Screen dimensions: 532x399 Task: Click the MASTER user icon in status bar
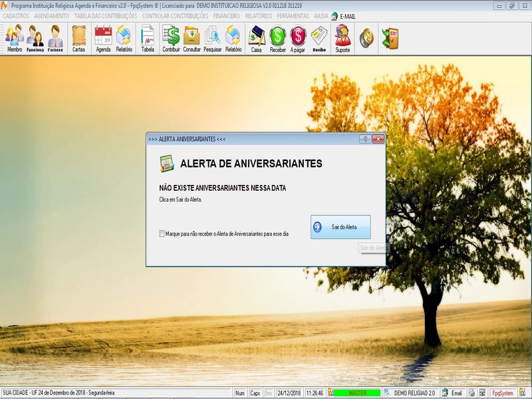(331, 392)
